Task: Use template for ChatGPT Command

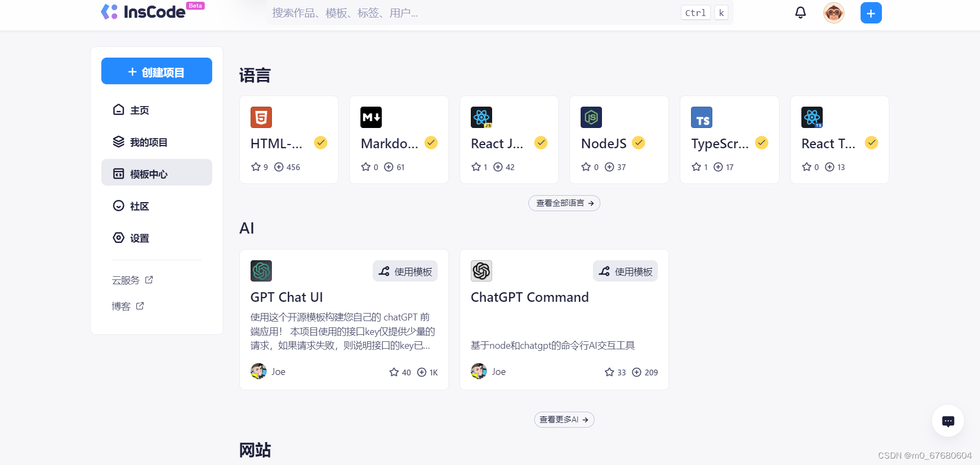Action: (x=625, y=271)
